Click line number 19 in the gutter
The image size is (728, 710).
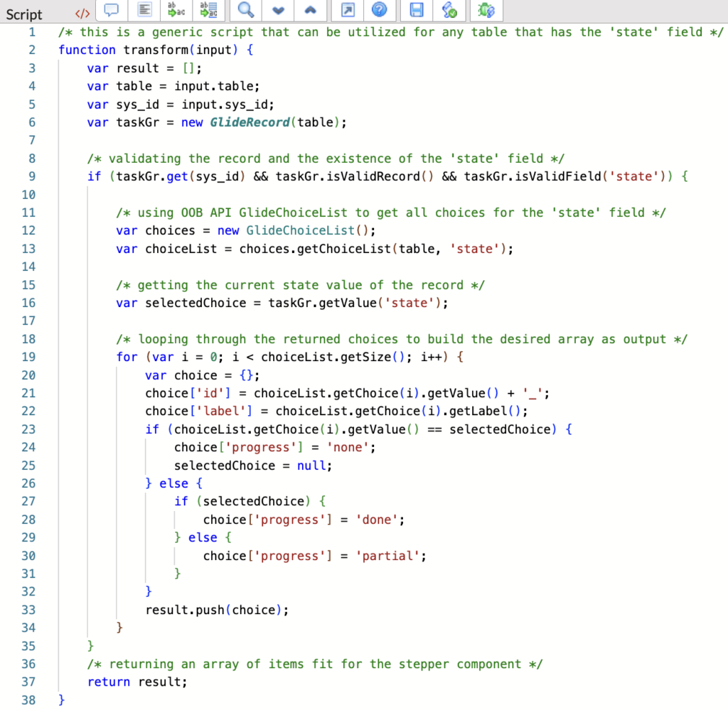pyautogui.click(x=28, y=357)
